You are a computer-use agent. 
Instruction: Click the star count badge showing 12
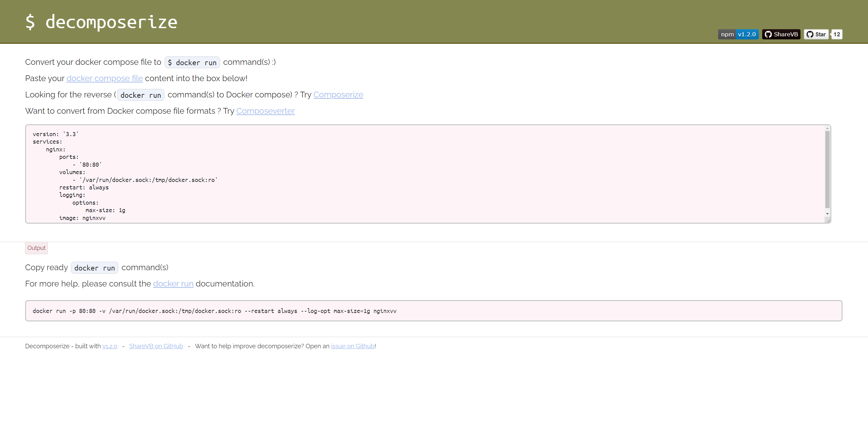pos(837,34)
